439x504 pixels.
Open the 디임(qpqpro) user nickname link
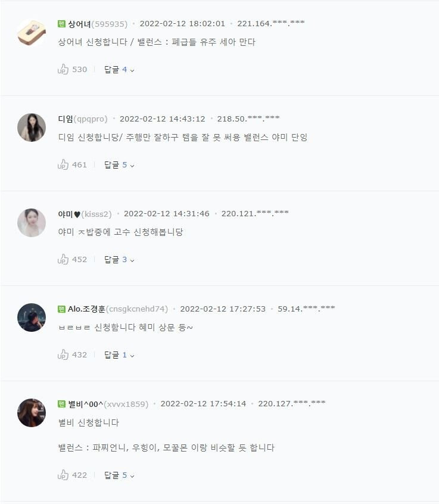point(83,119)
